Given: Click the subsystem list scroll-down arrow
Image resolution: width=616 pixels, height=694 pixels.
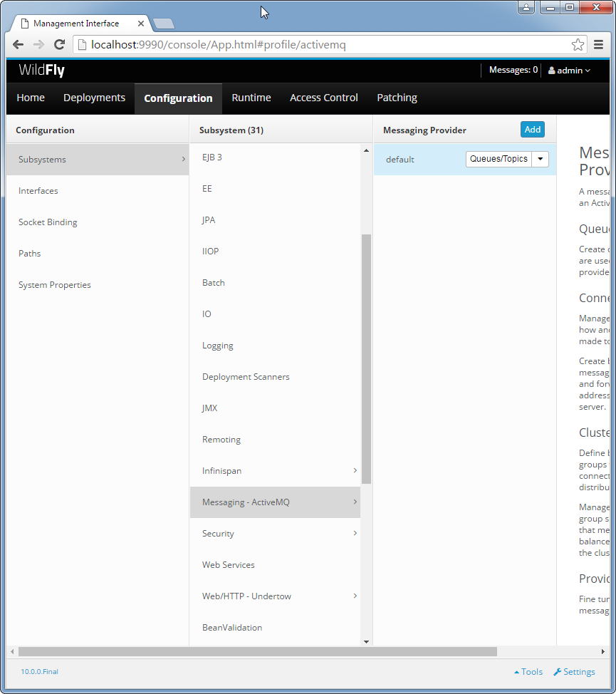Looking at the screenshot, I should (366, 642).
